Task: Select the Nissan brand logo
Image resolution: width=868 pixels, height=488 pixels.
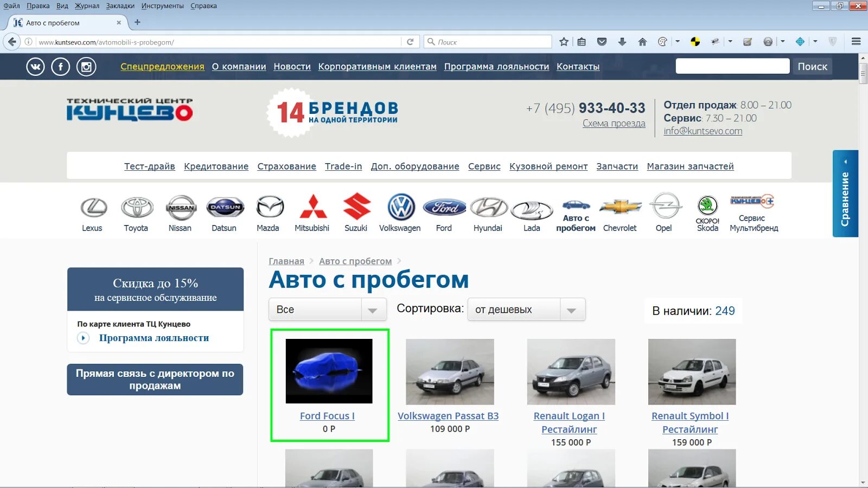Action: click(181, 208)
